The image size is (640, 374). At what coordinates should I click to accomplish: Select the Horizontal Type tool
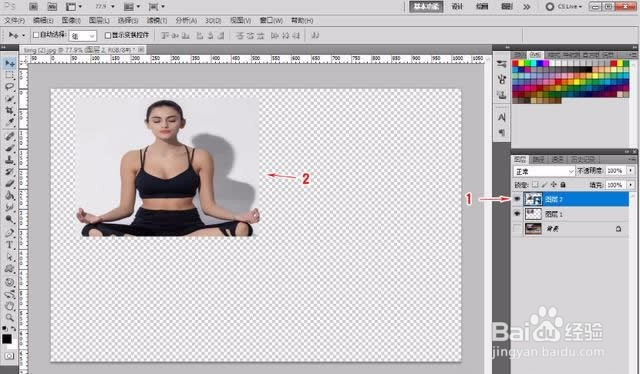tap(10, 245)
